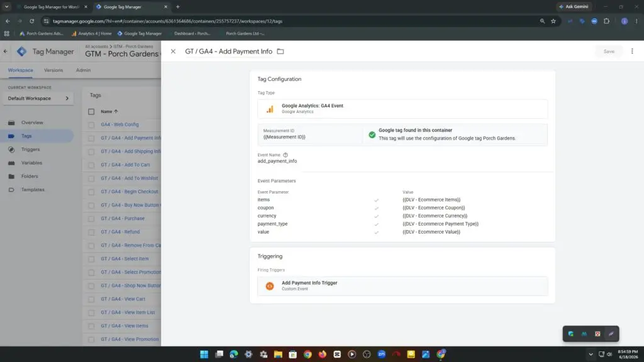Click the back arrow beside Tag Manager logo
Image resolution: width=644 pixels, height=362 pixels.
[x=5, y=52]
